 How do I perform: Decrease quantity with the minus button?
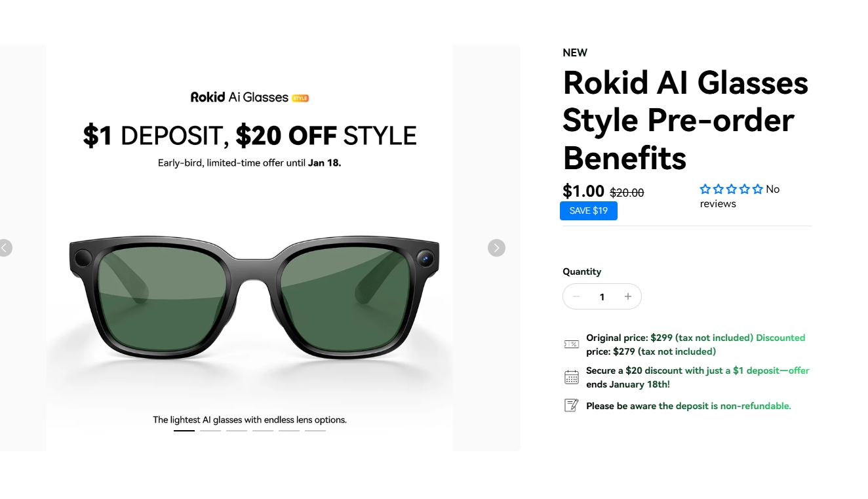coord(576,296)
